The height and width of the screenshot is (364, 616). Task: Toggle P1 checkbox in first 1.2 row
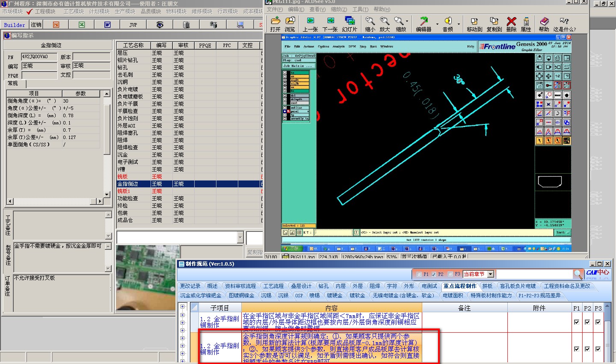pos(576,322)
